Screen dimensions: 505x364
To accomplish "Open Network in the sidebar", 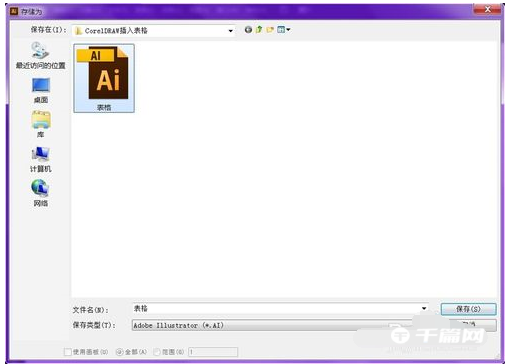I will click(x=40, y=193).
